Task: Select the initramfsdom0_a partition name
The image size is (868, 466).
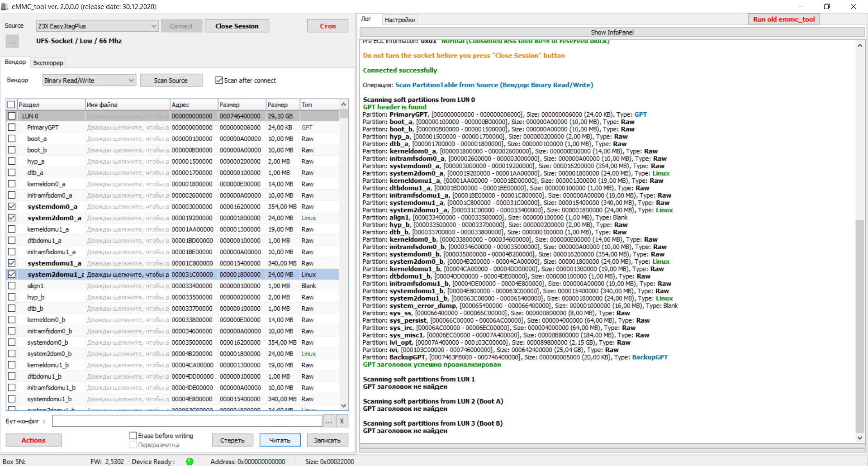Action: pyautogui.click(x=50, y=195)
